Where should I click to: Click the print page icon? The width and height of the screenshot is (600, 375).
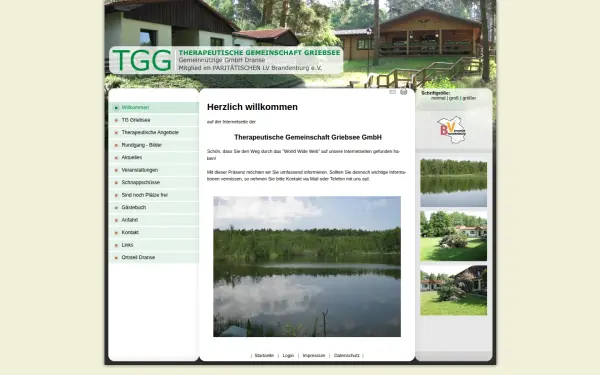click(403, 92)
